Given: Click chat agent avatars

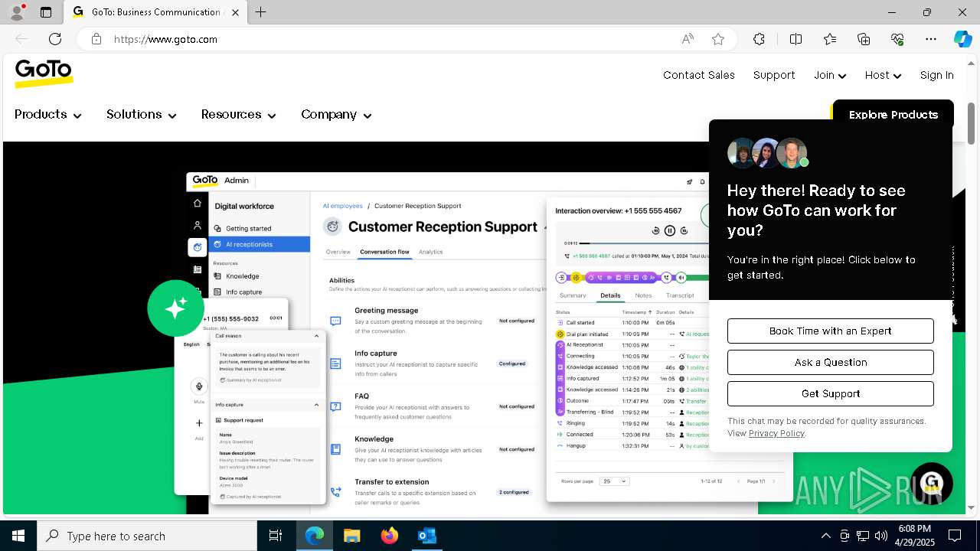Looking at the screenshot, I should (x=768, y=153).
